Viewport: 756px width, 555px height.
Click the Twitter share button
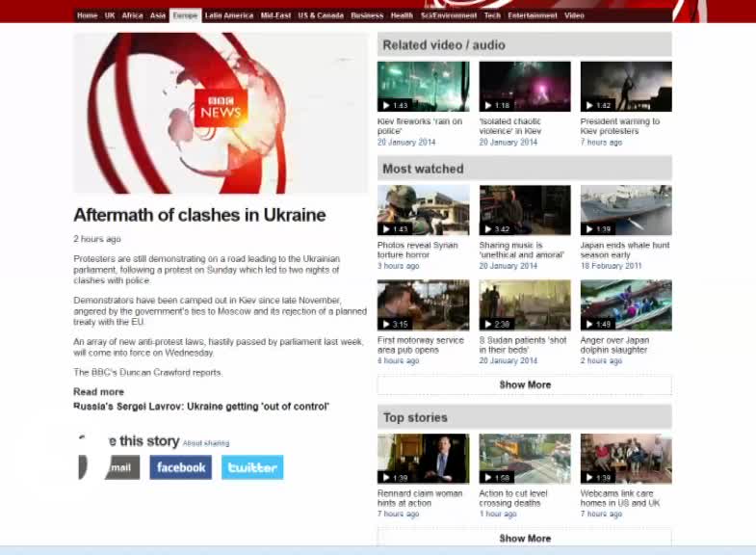coord(252,467)
